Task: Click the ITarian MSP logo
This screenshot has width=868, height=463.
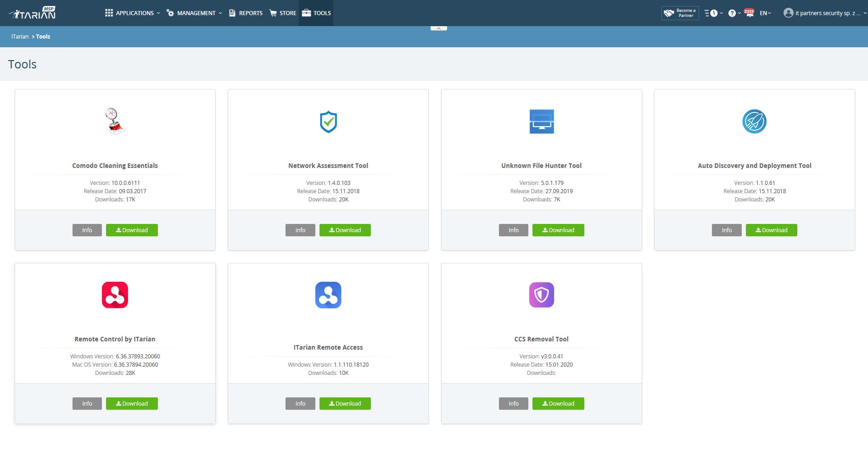Action: [x=32, y=13]
